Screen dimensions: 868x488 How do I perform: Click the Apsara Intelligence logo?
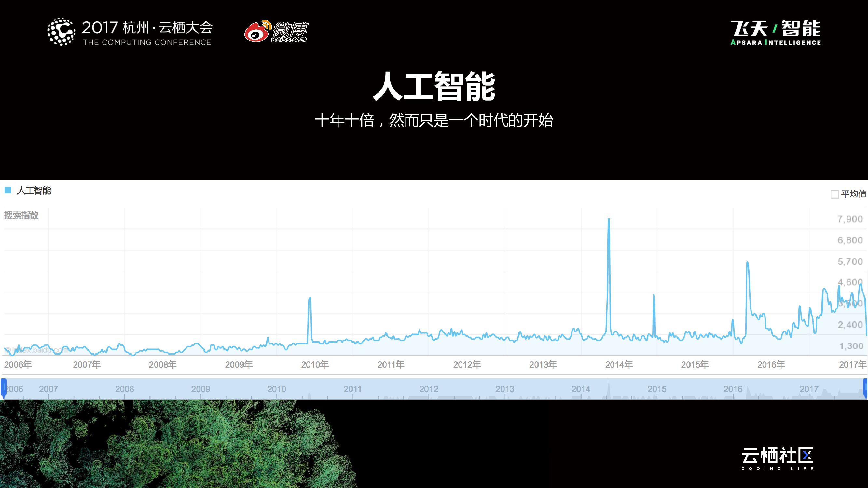[776, 32]
